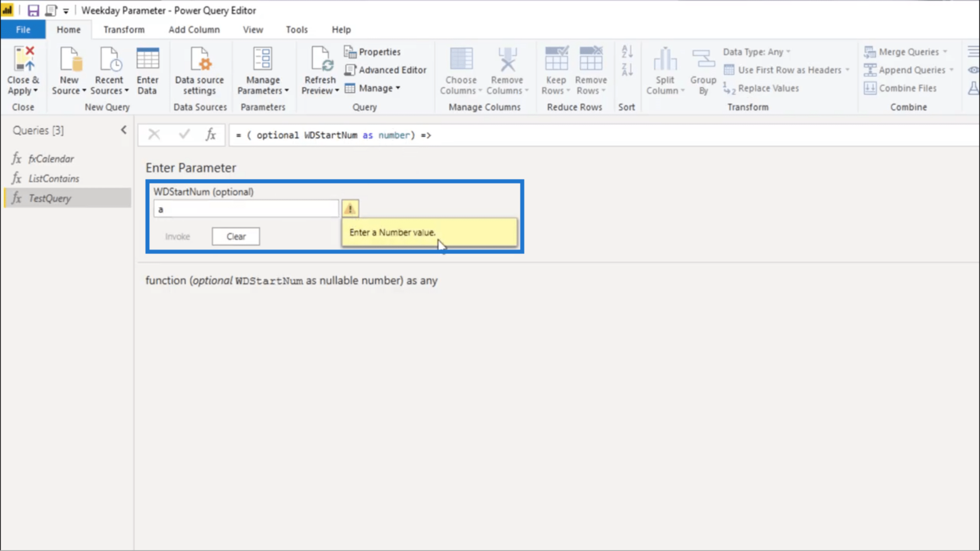Image resolution: width=980 pixels, height=551 pixels.
Task: Click the Remove Columns icon
Action: tap(507, 59)
